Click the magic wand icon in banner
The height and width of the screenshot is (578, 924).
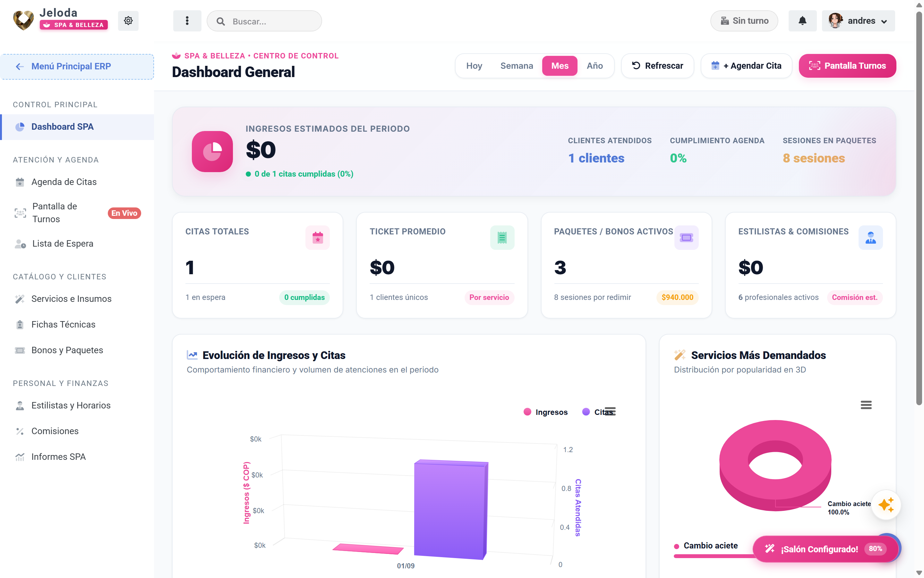769,549
